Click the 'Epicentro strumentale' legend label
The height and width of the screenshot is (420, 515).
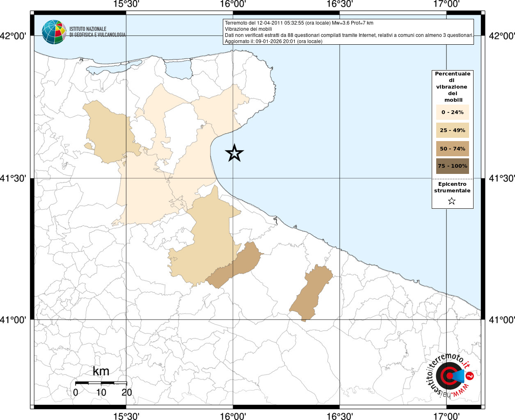[452, 187]
